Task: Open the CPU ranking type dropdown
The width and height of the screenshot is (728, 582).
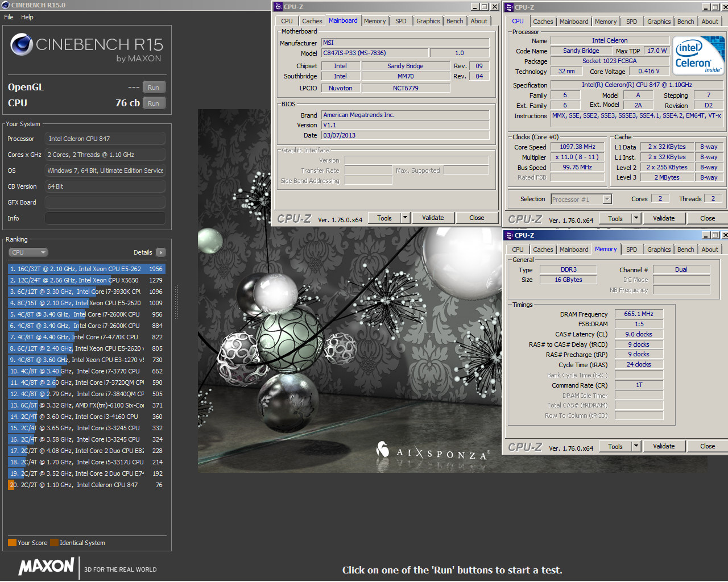Action: tap(27, 252)
